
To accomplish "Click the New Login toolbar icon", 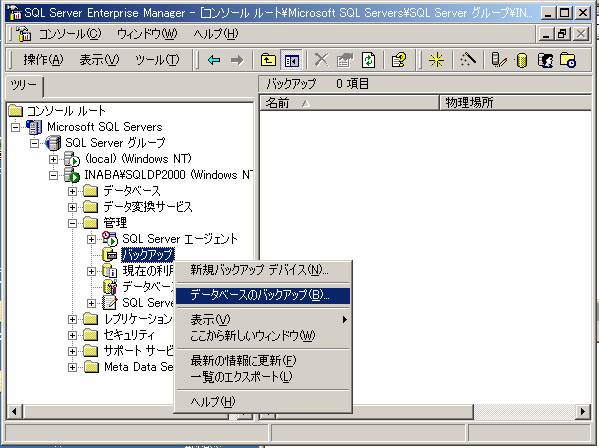I will (545, 60).
